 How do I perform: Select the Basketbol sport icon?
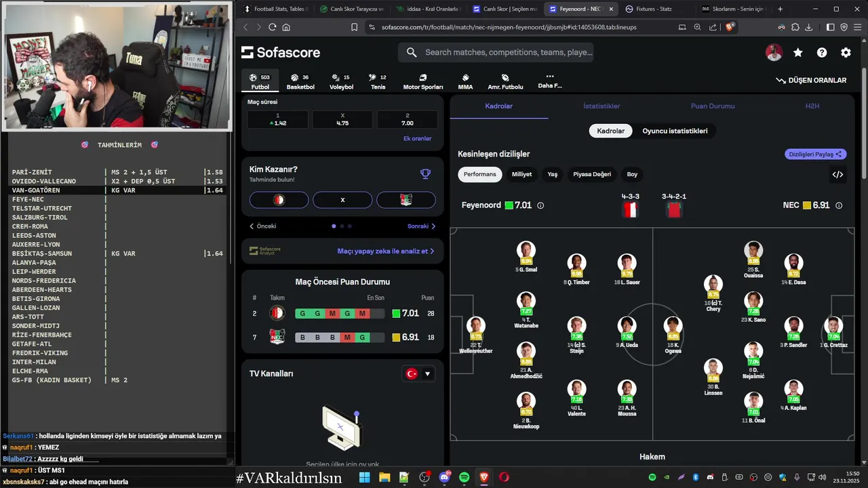pyautogui.click(x=300, y=81)
